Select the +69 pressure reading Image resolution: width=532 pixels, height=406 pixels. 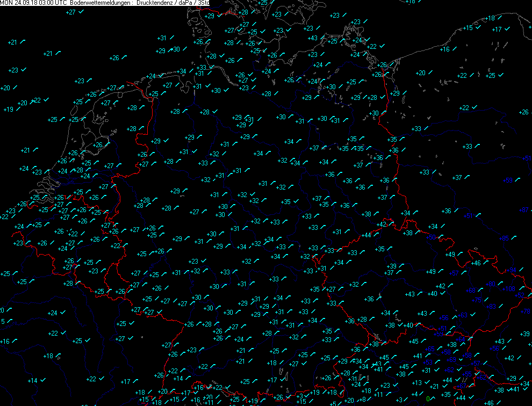(451, 359)
